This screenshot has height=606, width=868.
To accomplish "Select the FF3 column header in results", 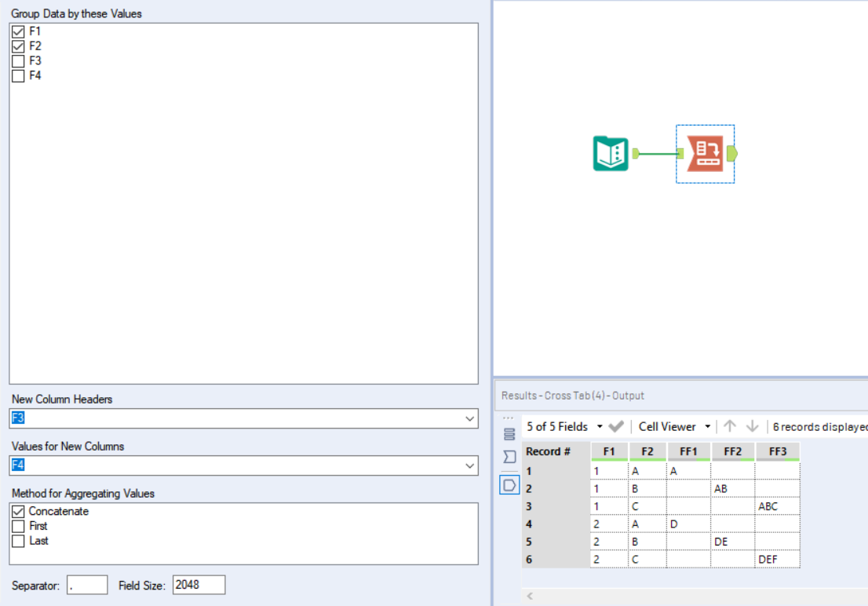I will [x=776, y=451].
